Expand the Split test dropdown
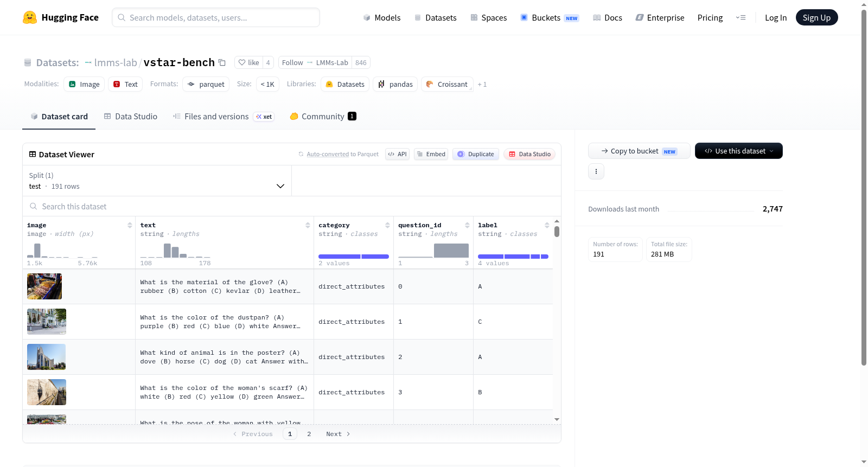 point(157,181)
